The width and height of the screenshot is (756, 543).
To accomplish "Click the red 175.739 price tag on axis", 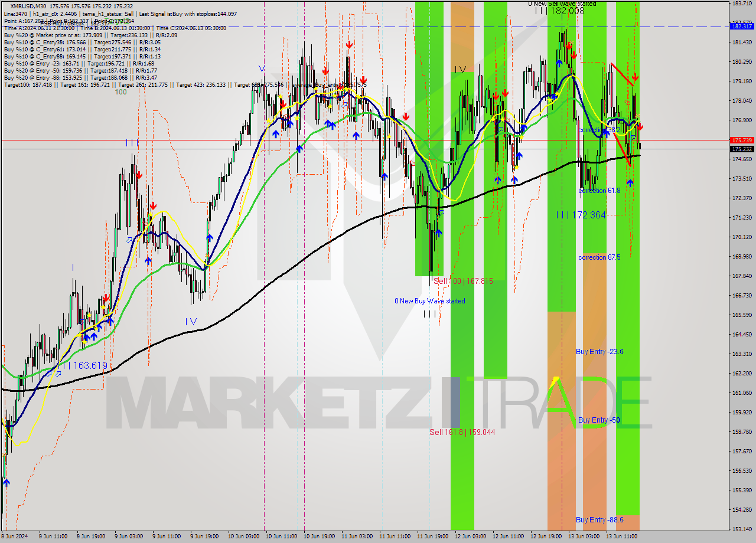I will (x=742, y=140).
